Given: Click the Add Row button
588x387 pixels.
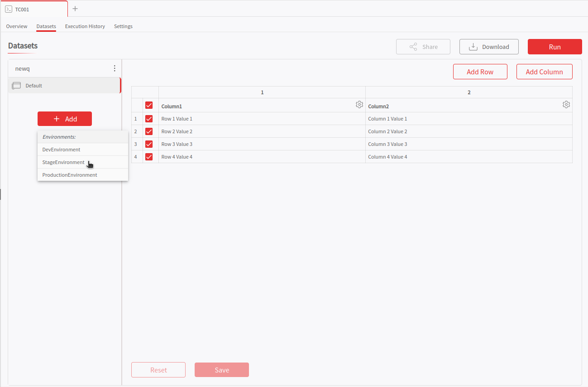Looking at the screenshot, I should coord(480,72).
